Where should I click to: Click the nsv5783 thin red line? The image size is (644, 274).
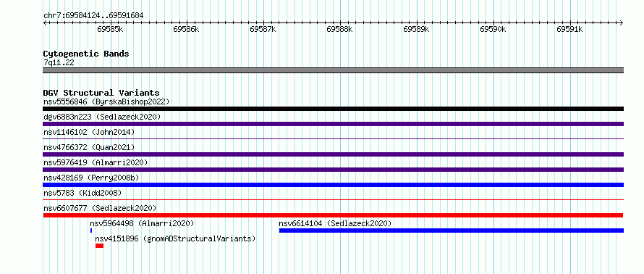[333, 200]
